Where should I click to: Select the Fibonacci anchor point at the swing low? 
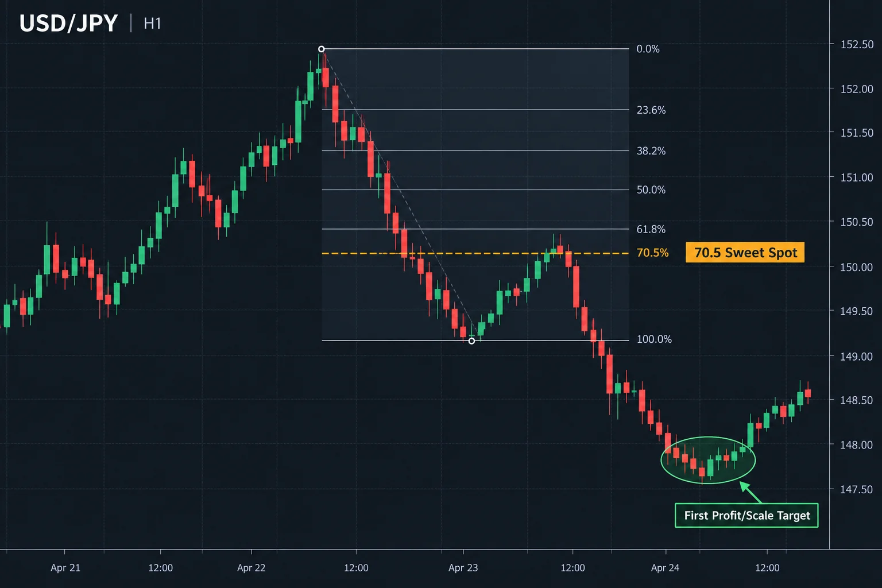[x=471, y=341]
